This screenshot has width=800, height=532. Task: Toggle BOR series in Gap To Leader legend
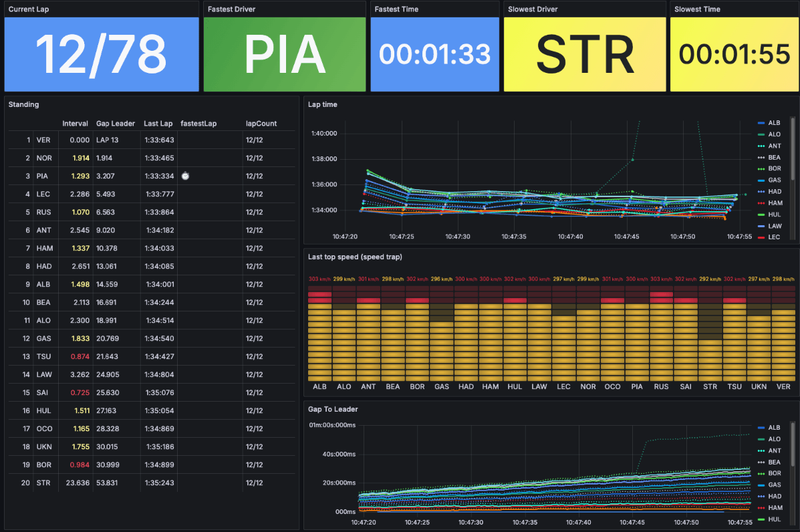775,473
